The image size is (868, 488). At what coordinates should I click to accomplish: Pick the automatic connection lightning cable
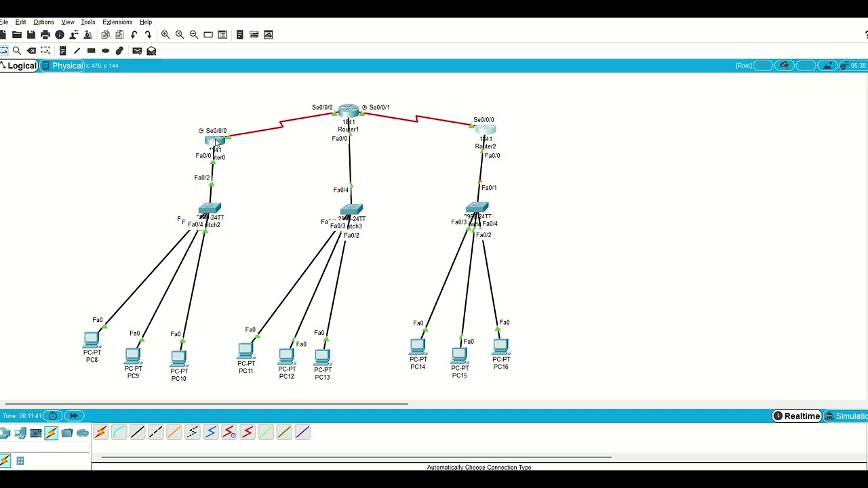tap(100, 432)
